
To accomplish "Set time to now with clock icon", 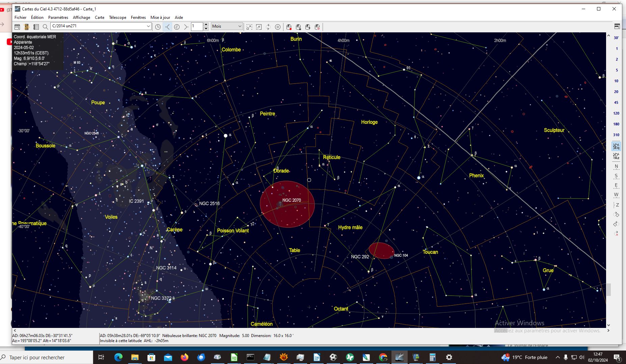I will click(177, 27).
